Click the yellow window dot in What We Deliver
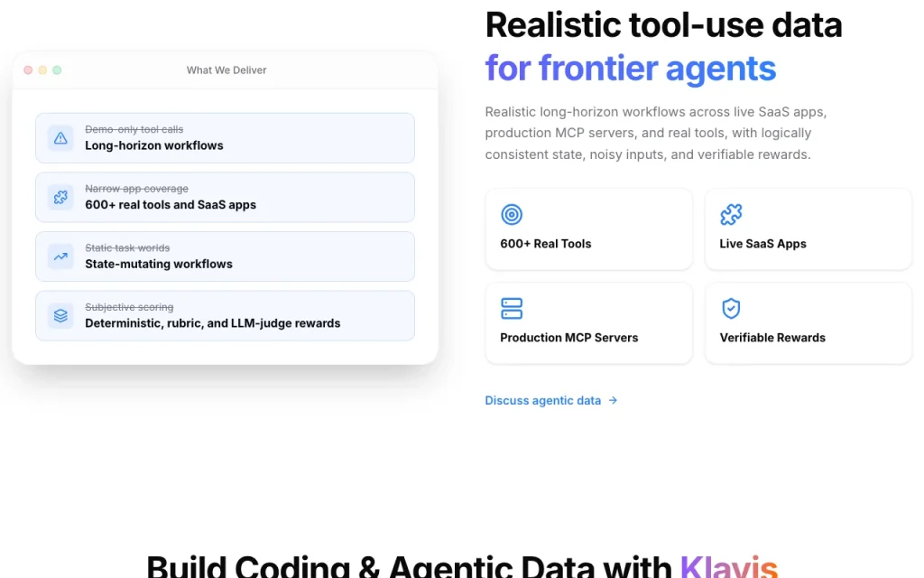This screenshot has width=924, height=578. pyautogui.click(x=42, y=70)
